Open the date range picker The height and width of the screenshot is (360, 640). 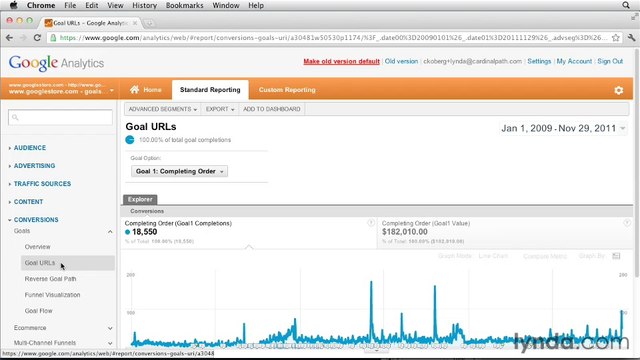point(563,128)
